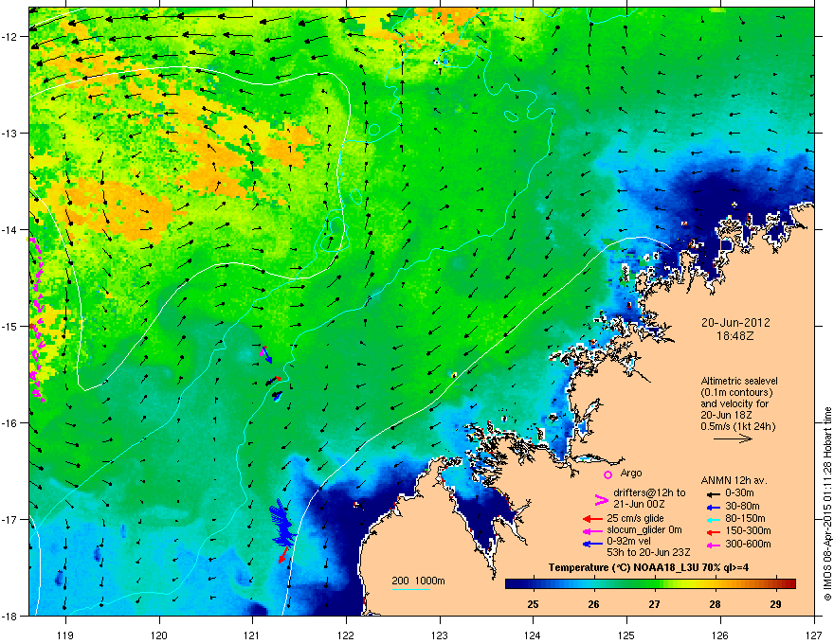The image size is (834, 644).
Task: Click the dark red end of temperature colorbar
Action: tap(790, 584)
